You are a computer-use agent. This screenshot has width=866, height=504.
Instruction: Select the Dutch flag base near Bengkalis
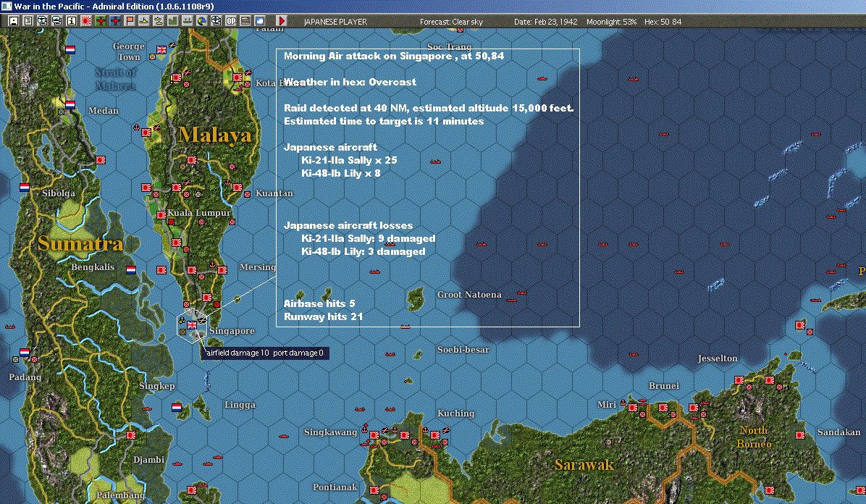131,269
